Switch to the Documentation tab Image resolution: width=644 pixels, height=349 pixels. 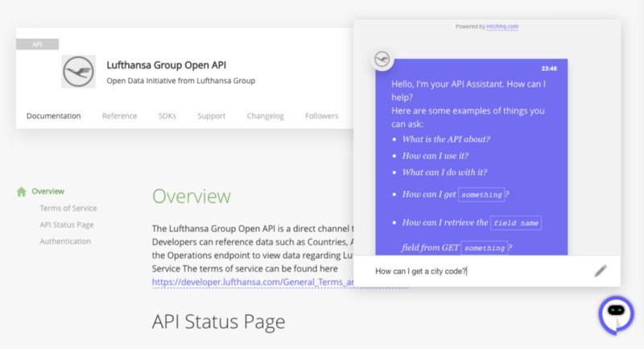tap(53, 116)
